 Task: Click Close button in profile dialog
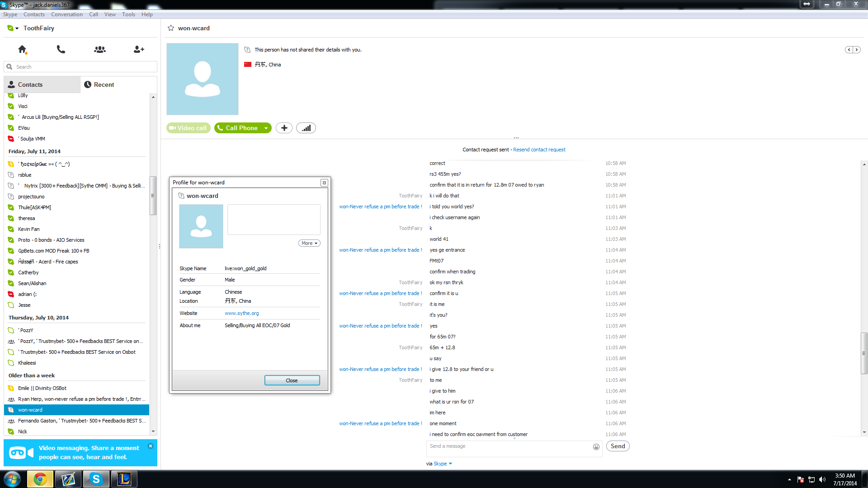click(292, 380)
